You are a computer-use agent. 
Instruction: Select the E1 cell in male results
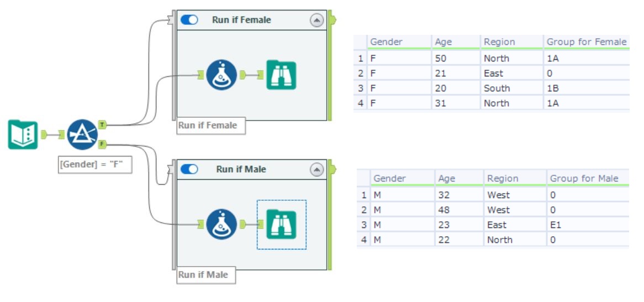click(x=588, y=225)
